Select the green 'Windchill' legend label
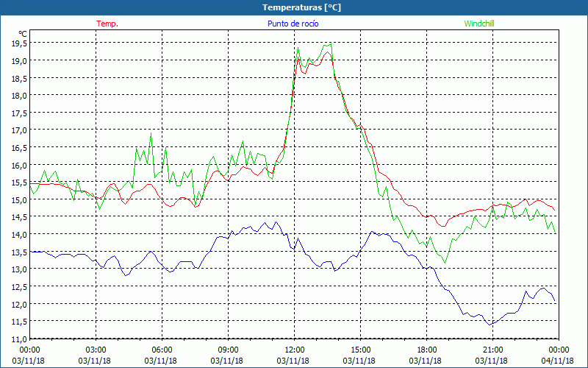Image resolution: width=588 pixels, height=368 pixels. click(x=479, y=24)
